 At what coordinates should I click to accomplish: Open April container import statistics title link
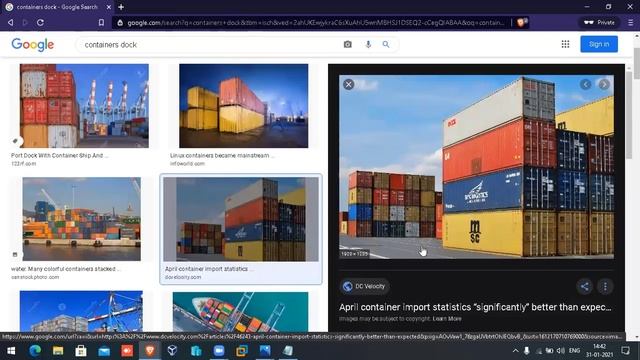point(475,307)
